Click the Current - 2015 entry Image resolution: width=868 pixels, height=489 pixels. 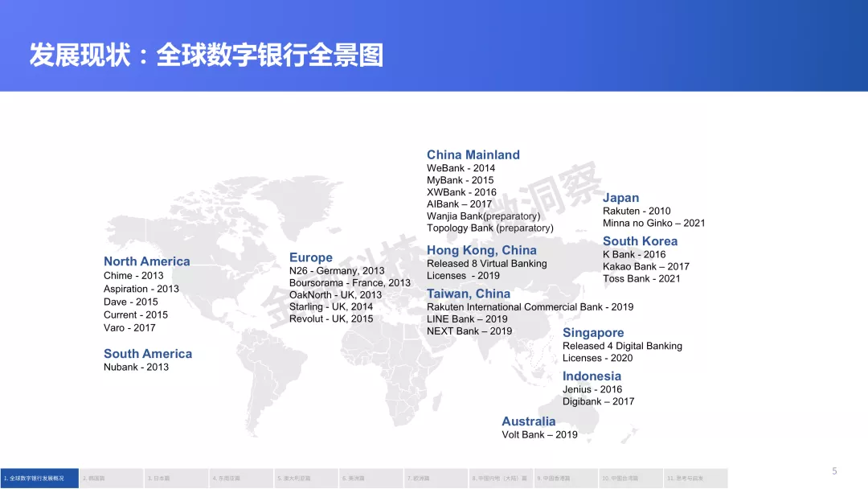[136, 314]
